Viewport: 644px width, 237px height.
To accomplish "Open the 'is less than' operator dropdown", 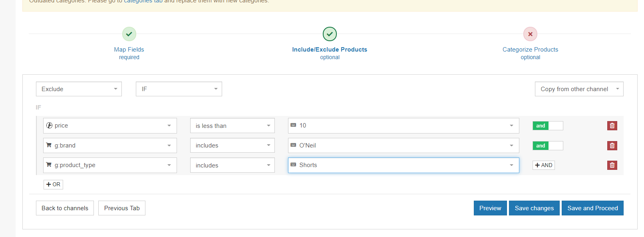I will click(232, 126).
